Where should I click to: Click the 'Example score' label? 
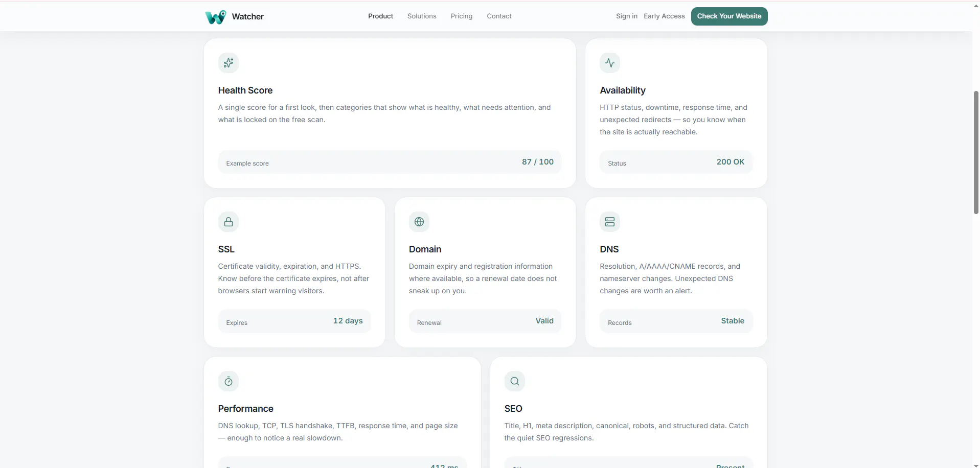247,163
